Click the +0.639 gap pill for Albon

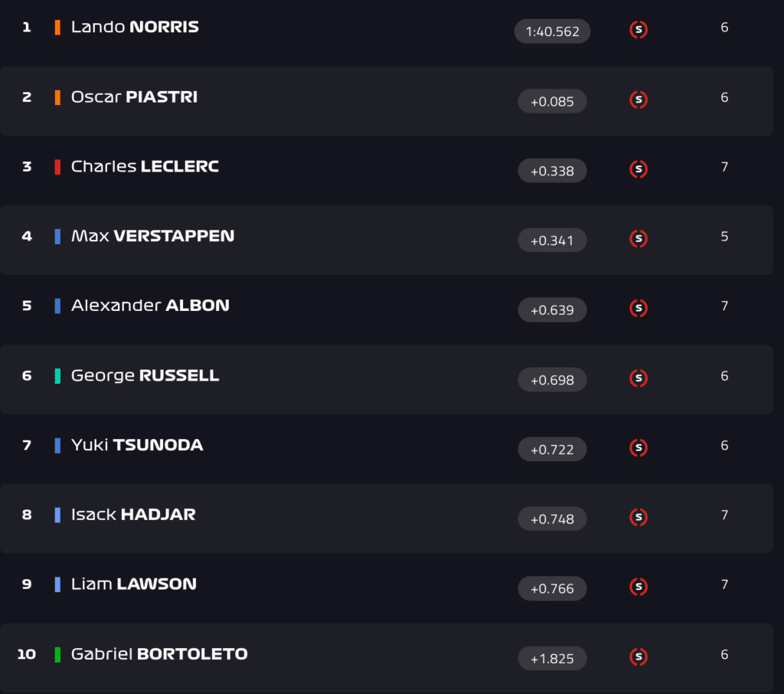(552, 310)
